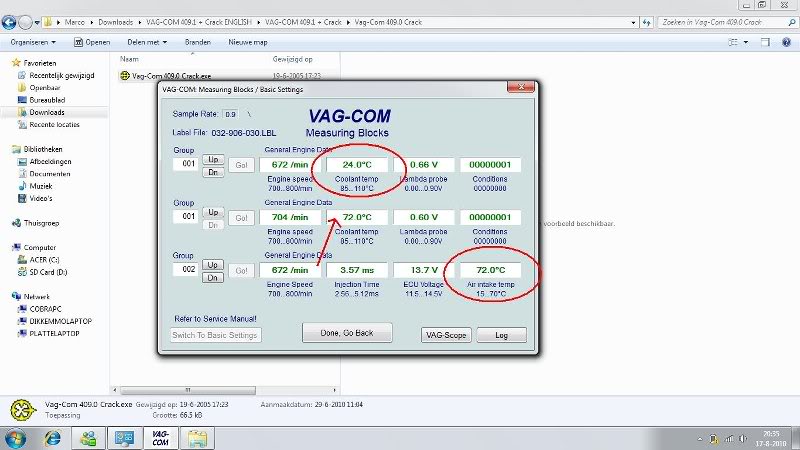
Task: Launch Internet Explorer from the taskbar
Action: [52, 437]
